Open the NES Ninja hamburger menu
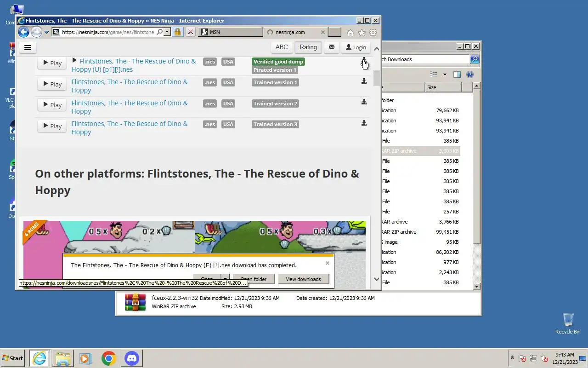Viewport: 588px width, 368px height. pyautogui.click(x=28, y=47)
